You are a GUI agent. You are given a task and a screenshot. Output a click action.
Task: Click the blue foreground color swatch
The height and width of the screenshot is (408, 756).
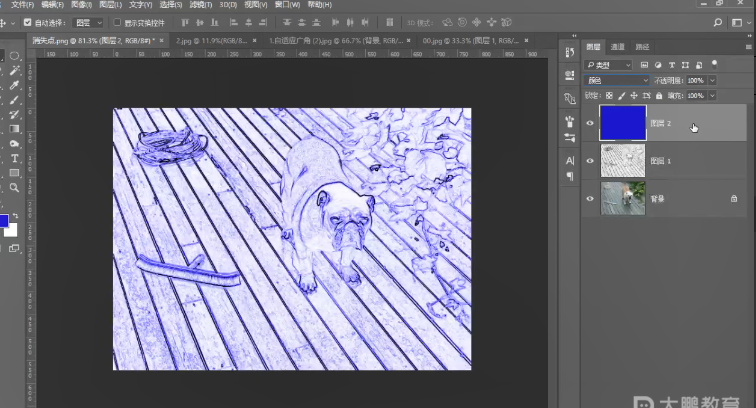coord(4,220)
